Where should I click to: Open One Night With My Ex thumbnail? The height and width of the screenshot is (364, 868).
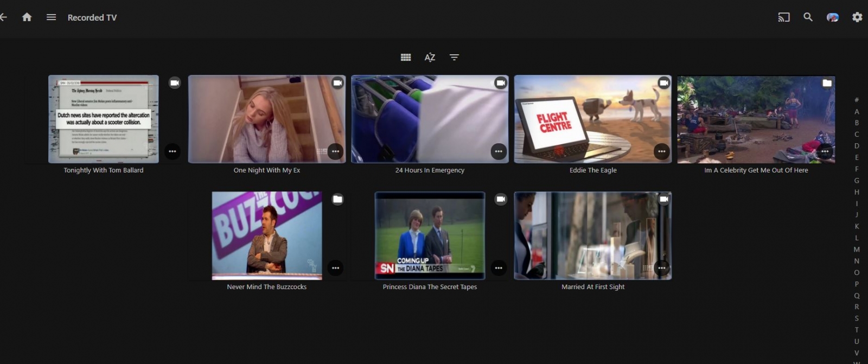point(267,119)
